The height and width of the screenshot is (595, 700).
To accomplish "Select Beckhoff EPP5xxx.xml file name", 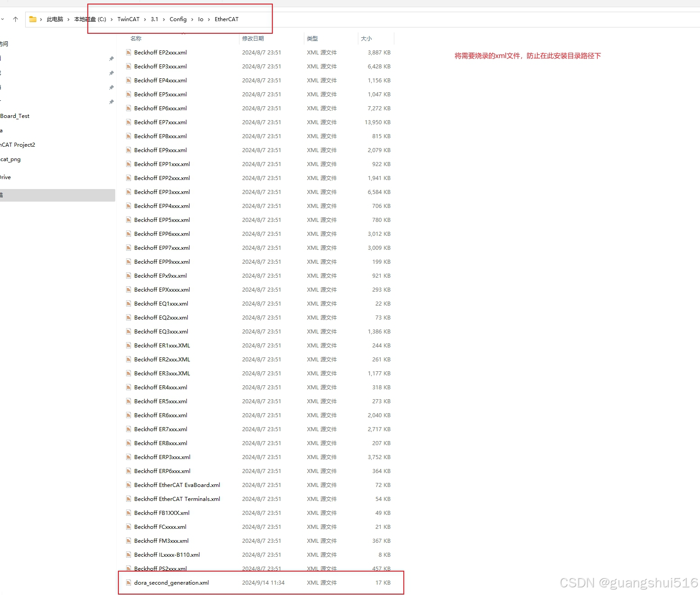I will pos(162,220).
